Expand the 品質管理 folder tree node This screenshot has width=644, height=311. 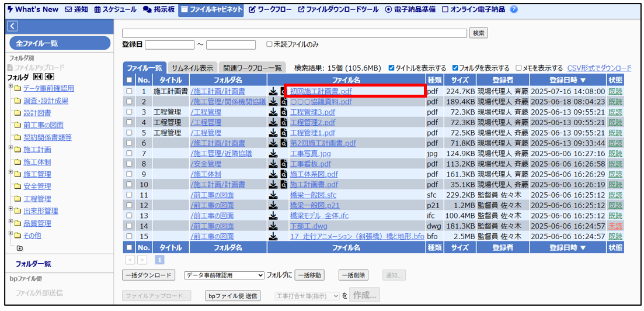(11, 223)
